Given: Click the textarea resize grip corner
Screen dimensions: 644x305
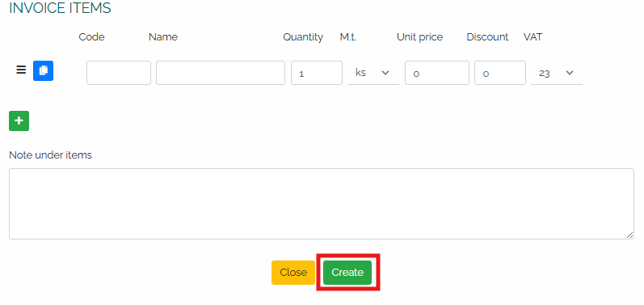Looking at the screenshot, I should [x=629, y=235].
